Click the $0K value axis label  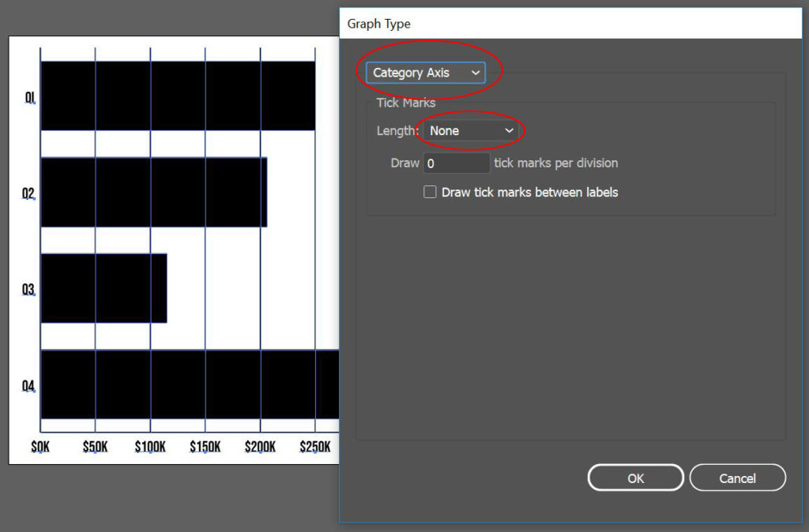coord(40,446)
